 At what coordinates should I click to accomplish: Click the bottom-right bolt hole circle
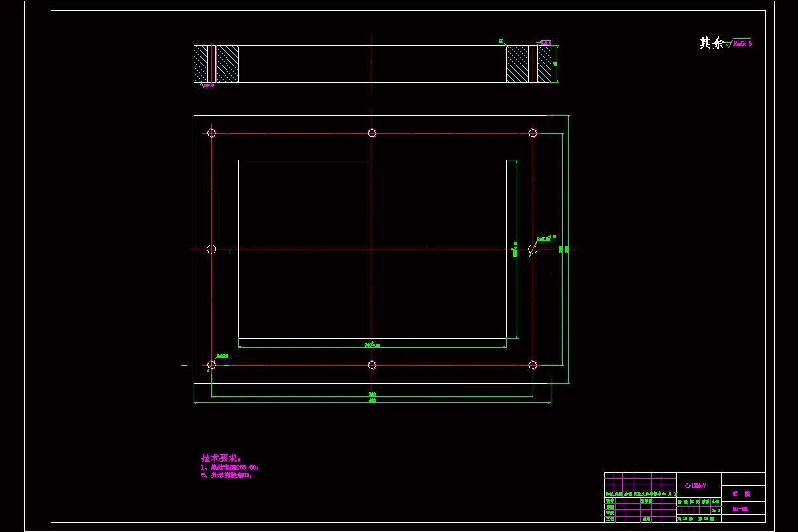(533, 365)
